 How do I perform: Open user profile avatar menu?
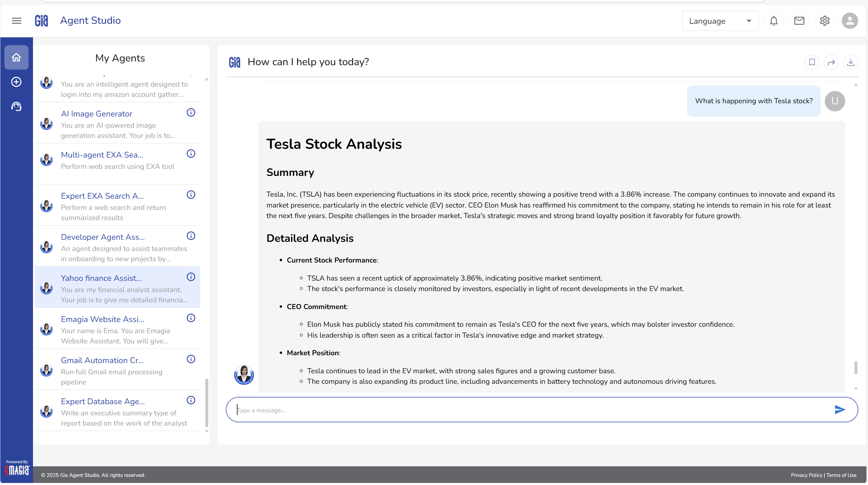(x=850, y=21)
